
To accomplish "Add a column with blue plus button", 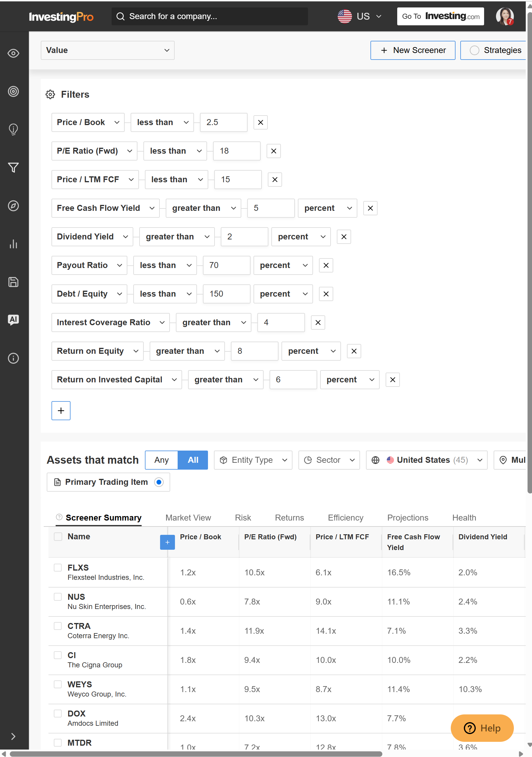I will pyautogui.click(x=167, y=542).
